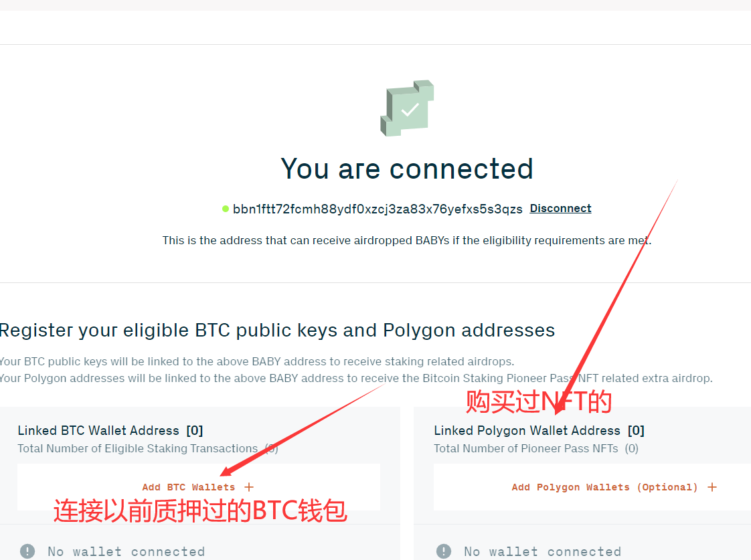
Task: Click the plus icon beside Add Polygon Wallets
Action: click(712, 487)
